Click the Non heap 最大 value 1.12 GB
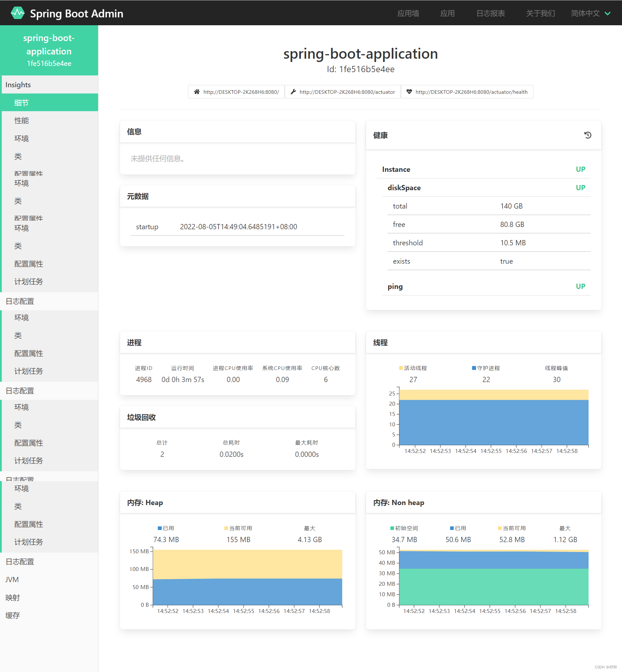Viewport: 622px width, 672px height. [x=565, y=540]
